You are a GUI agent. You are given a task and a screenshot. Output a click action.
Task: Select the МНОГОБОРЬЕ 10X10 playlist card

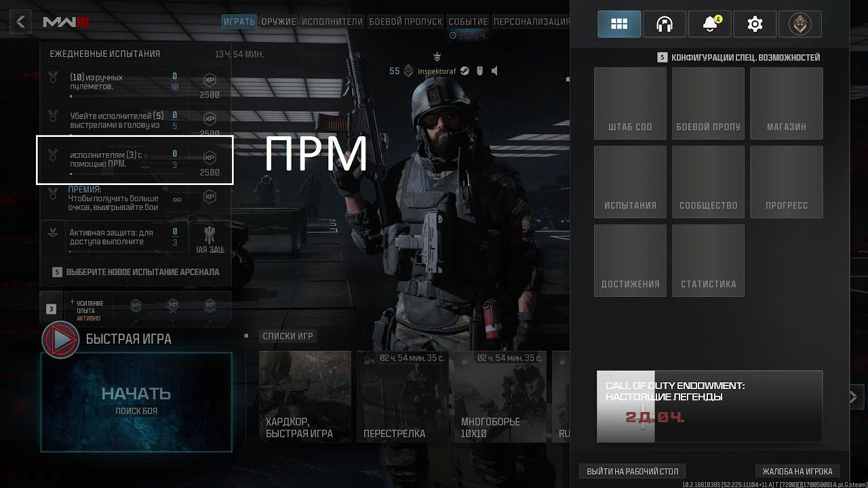(x=500, y=396)
